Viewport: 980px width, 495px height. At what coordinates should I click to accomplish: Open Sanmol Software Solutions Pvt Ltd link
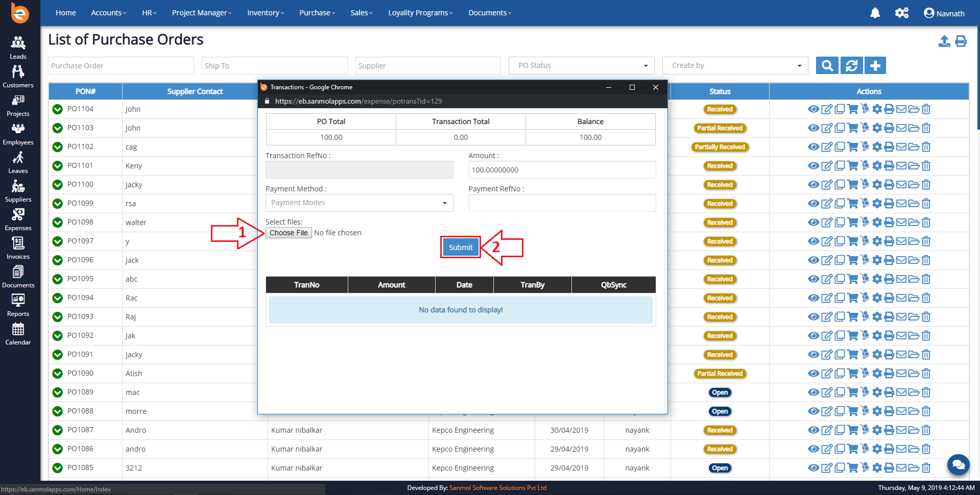pyautogui.click(x=498, y=488)
